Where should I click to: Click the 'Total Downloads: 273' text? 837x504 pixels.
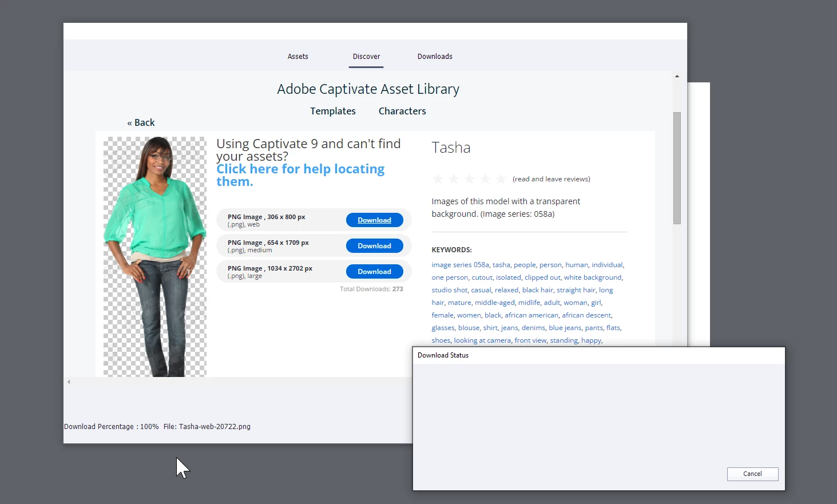click(x=371, y=289)
